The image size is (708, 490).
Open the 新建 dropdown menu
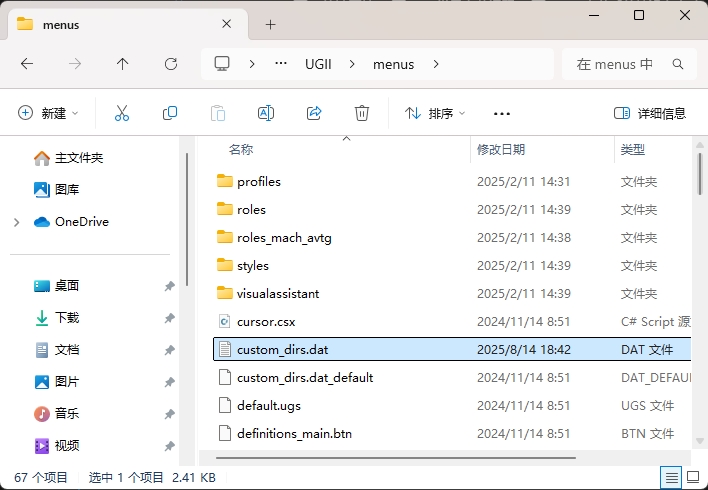pos(48,113)
